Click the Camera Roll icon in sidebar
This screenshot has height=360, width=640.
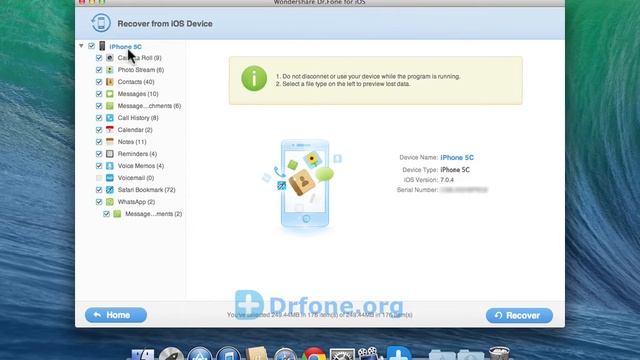110,58
